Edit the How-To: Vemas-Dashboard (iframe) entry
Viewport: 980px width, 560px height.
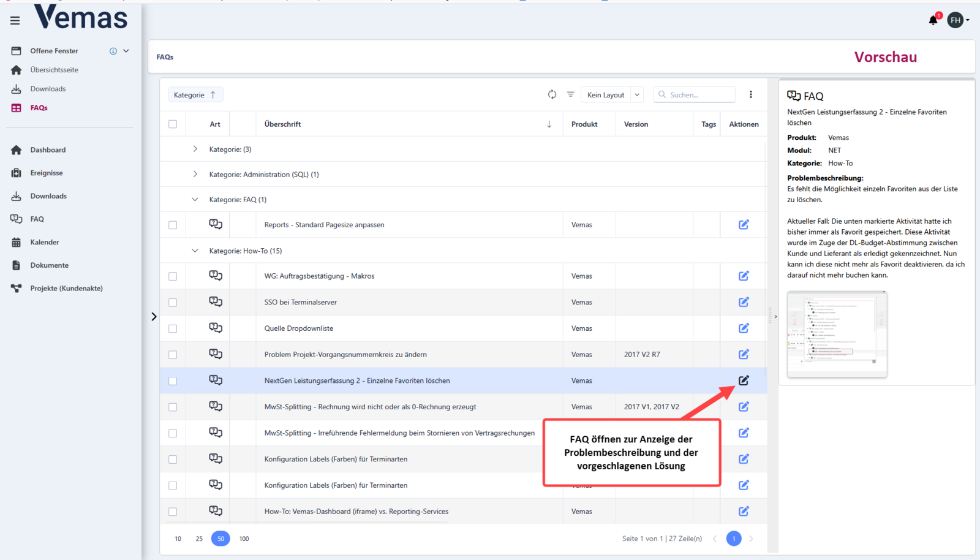[744, 511]
